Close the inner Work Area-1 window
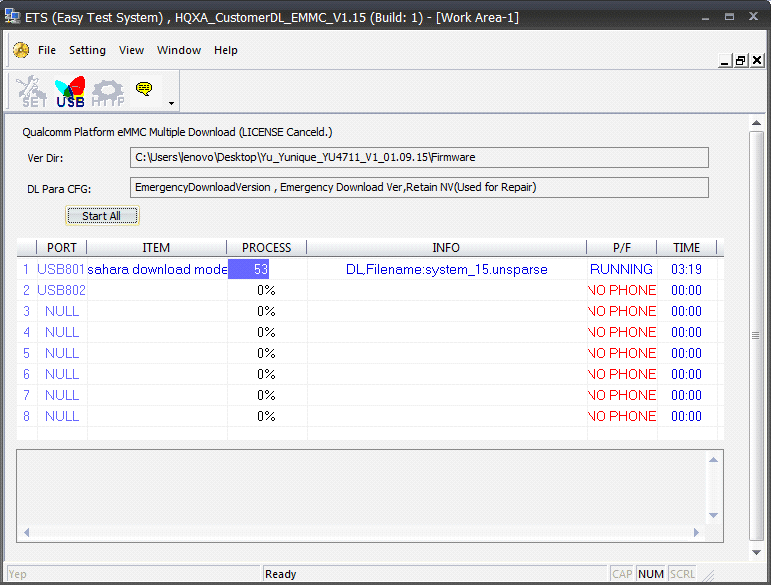 757,61
